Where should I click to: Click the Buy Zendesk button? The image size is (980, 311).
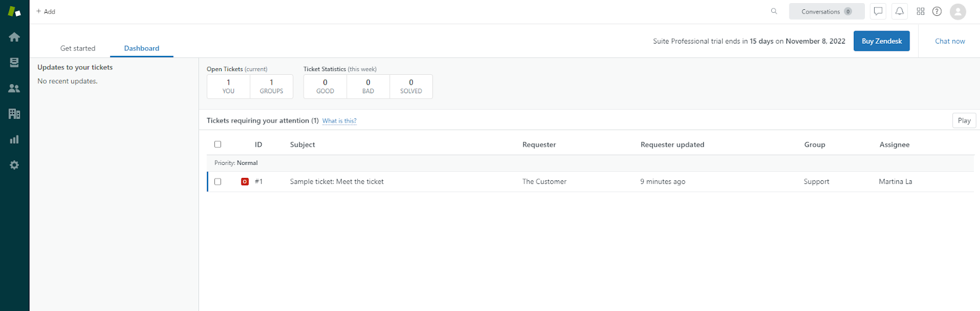[881, 41]
